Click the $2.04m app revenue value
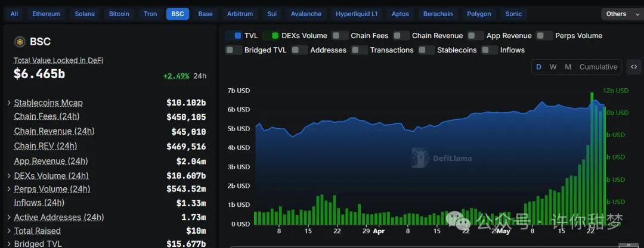 tap(191, 162)
